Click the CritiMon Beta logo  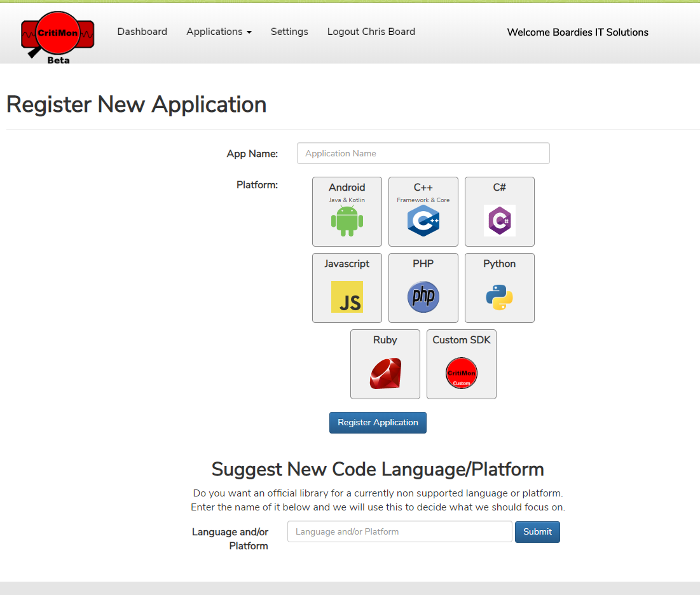[58, 38]
